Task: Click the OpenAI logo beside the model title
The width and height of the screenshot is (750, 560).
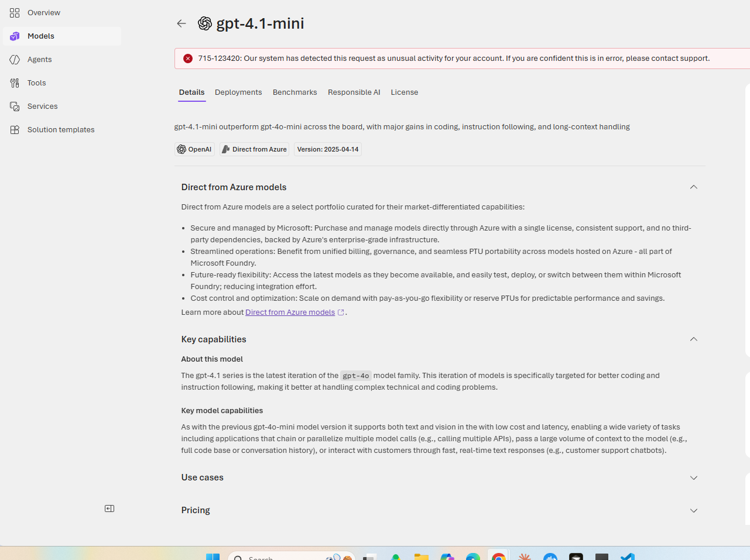Action: pos(205,23)
